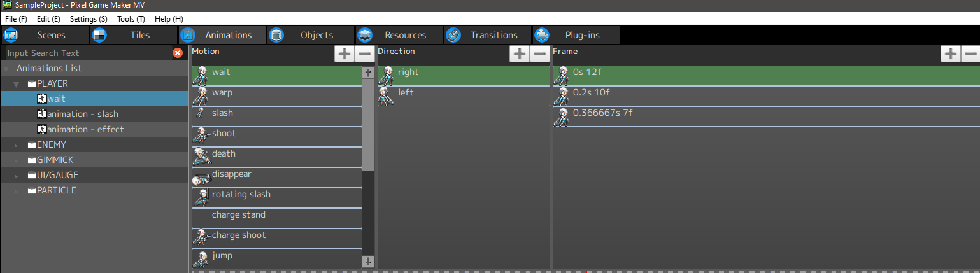Open the Plug-ins tab
Screen dimensions: 980x273
[x=575, y=35]
